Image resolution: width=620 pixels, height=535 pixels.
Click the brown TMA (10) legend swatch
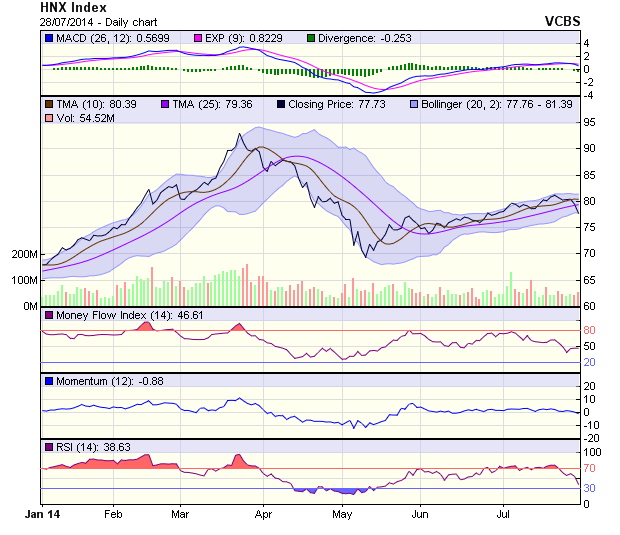tap(47, 103)
